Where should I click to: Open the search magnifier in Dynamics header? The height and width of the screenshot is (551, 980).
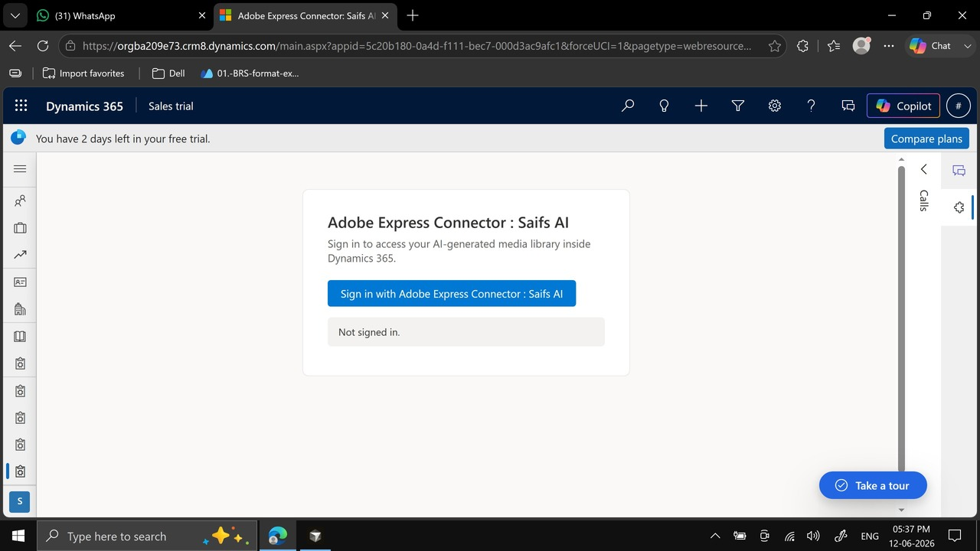pyautogui.click(x=628, y=106)
